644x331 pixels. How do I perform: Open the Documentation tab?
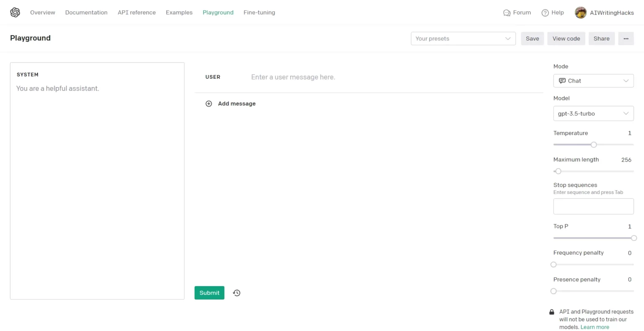86,13
